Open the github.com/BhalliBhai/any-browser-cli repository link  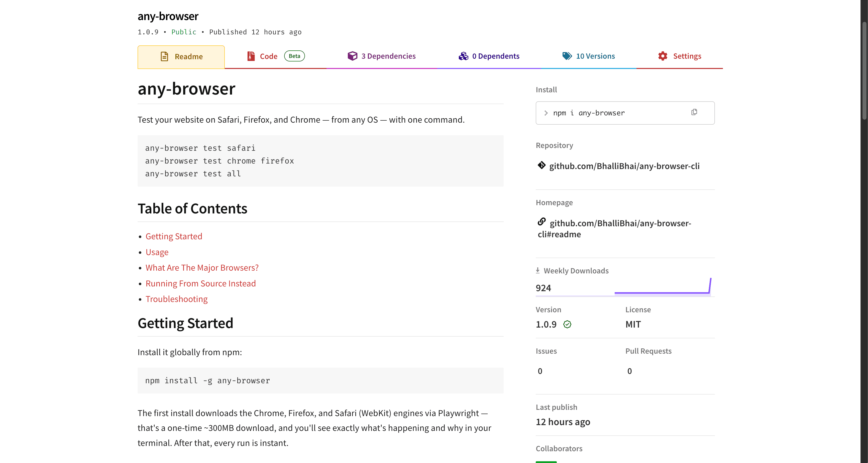click(624, 166)
